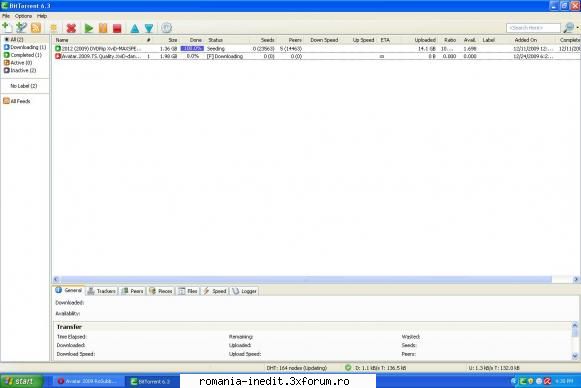Click the Move Down Queue arrow icon
Image resolution: width=581 pixels, height=388 pixels.
[149, 28]
